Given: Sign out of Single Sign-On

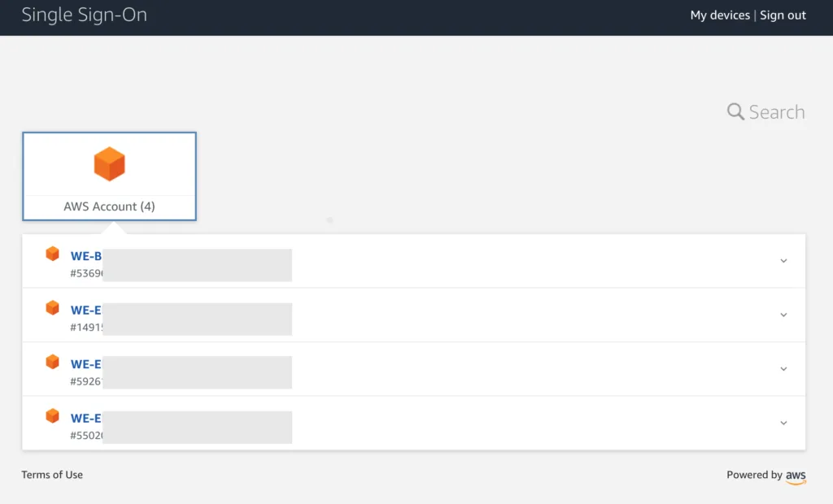Looking at the screenshot, I should pyautogui.click(x=783, y=15).
